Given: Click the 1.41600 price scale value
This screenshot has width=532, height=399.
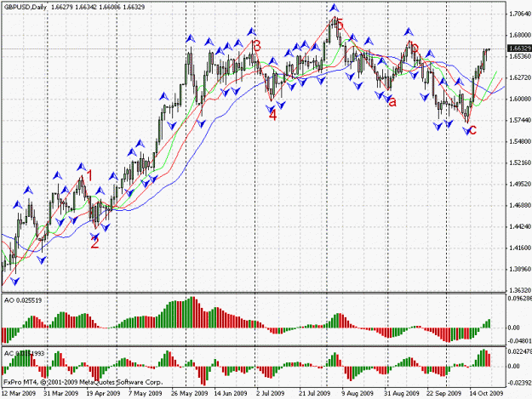Looking at the screenshot, I should click(520, 248).
